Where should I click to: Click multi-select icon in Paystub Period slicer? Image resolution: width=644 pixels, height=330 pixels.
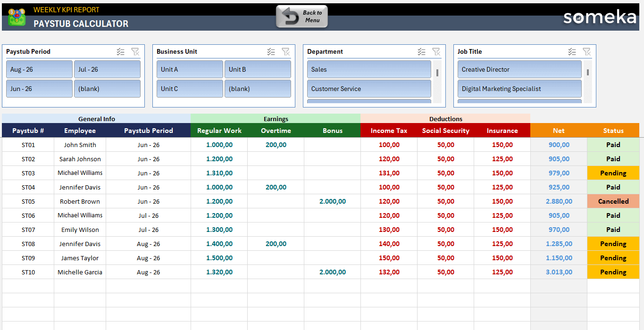121,52
